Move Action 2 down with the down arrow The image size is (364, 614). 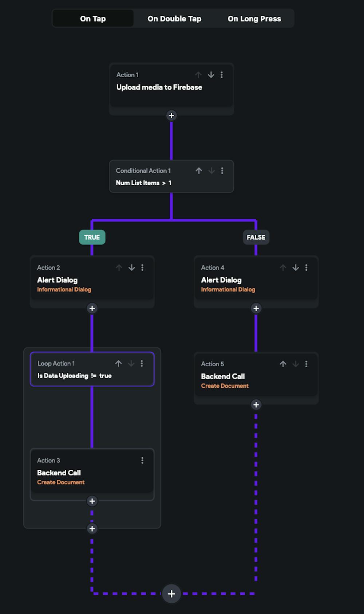(131, 267)
